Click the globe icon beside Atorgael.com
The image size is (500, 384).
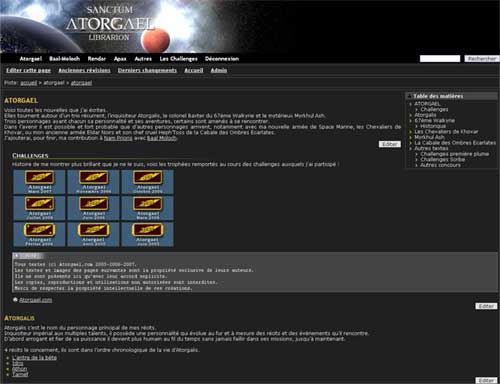point(15,300)
